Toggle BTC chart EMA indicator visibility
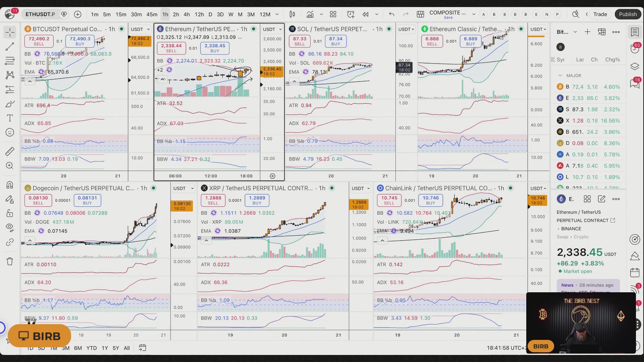Viewport: 644px width, 362px height. [41, 72]
